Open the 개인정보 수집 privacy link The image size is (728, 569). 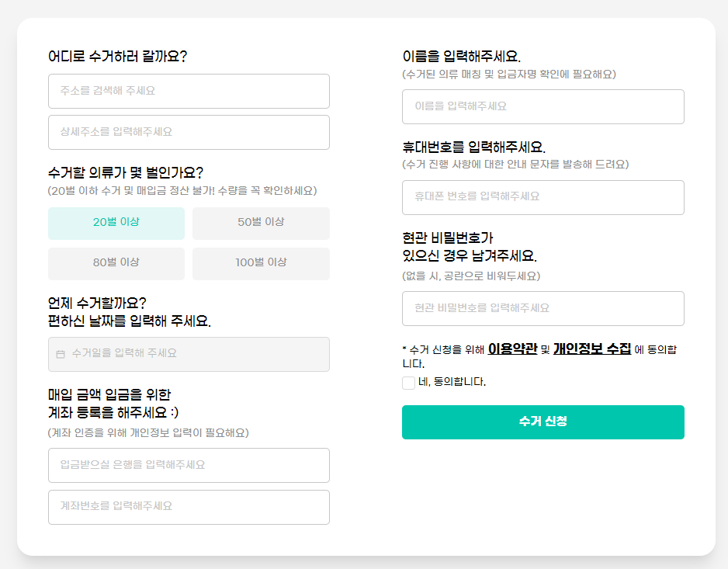point(592,349)
